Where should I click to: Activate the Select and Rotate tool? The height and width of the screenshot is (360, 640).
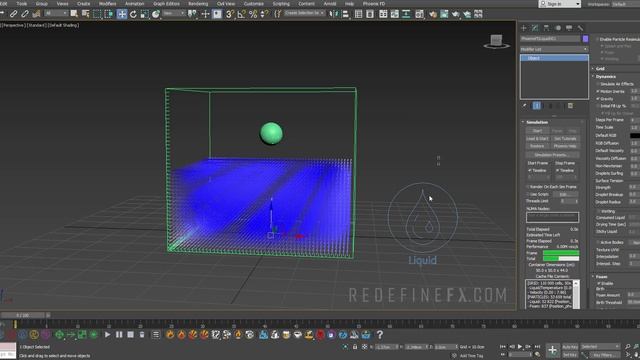(x=133, y=14)
